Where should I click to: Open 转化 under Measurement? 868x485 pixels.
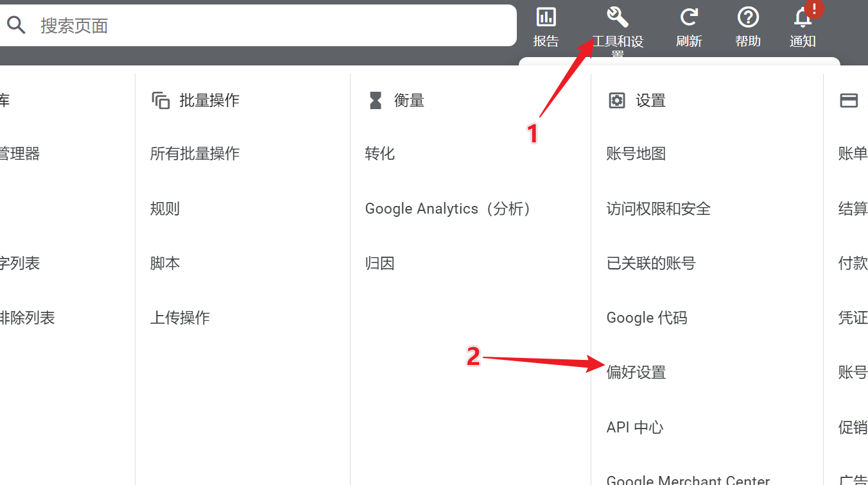379,154
